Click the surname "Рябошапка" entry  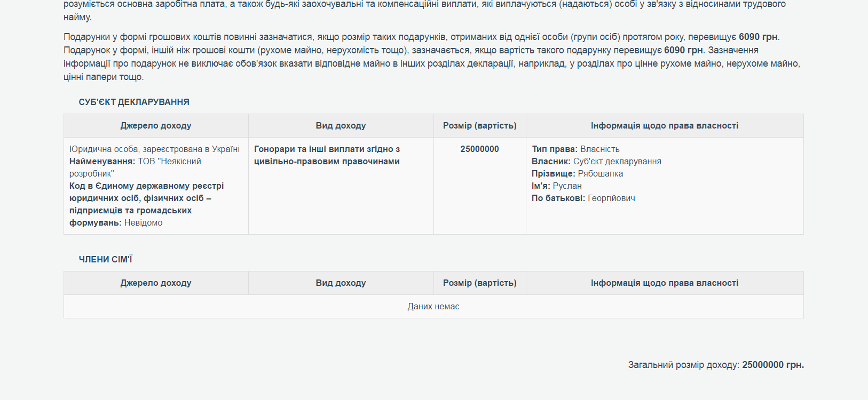pos(600,174)
